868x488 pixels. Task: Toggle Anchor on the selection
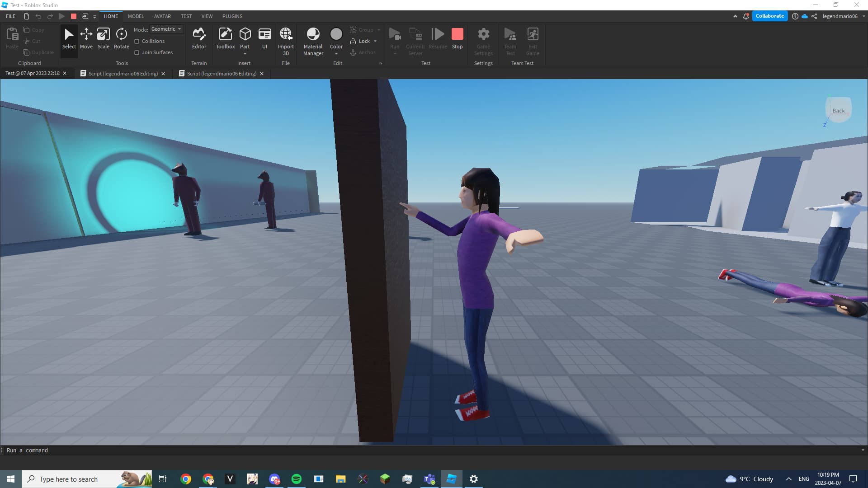pos(363,52)
